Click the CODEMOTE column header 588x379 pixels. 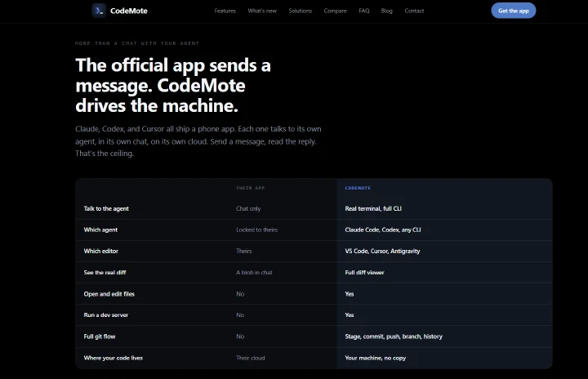click(x=358, y=188)
